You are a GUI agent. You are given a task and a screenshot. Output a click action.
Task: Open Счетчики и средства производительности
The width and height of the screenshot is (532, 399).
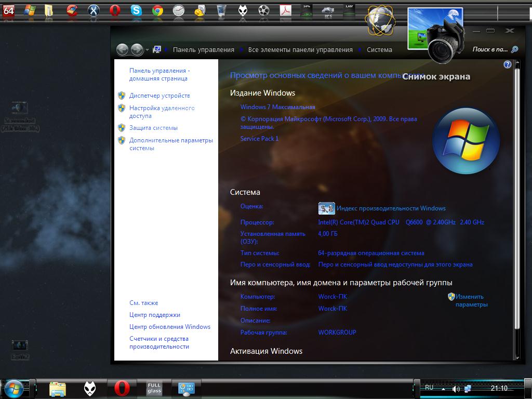(159, 342)
